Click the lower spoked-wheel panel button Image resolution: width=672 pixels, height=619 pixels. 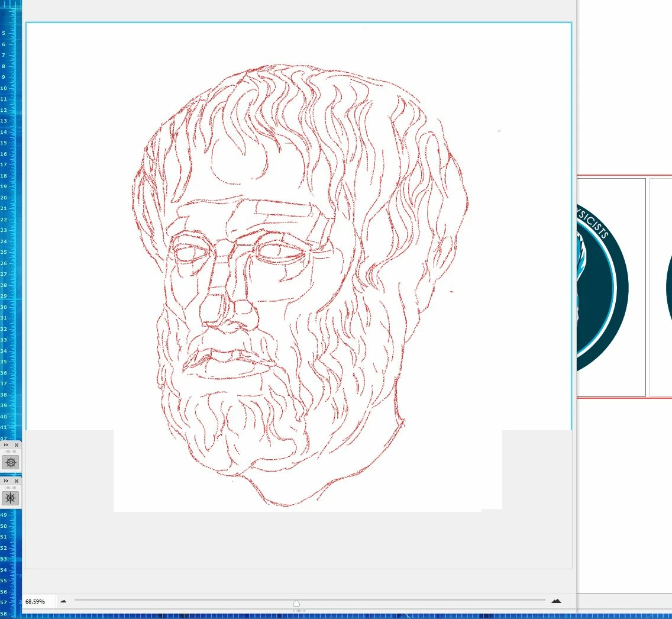[x=11, y=498]
